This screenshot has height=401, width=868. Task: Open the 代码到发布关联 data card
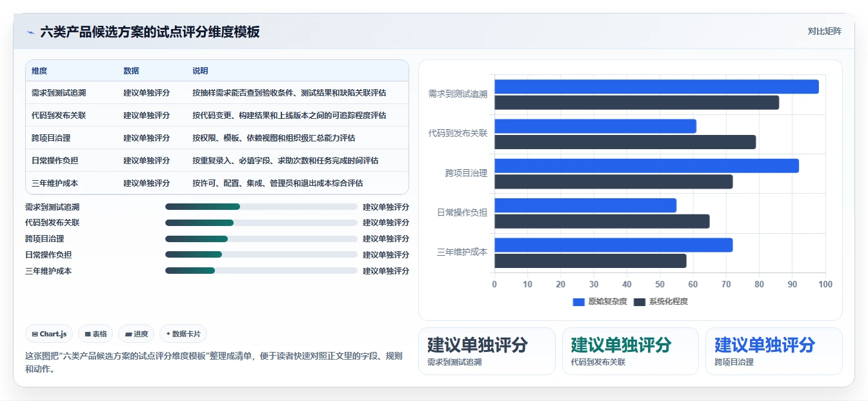[631, 351]
